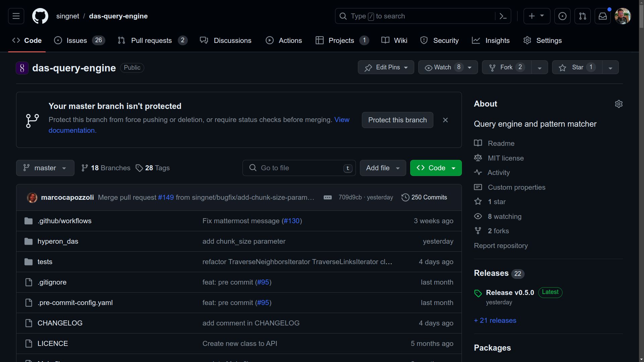644x362 pixels.
Task: Open Release v0.5.0 link
Action: point(510,293)
